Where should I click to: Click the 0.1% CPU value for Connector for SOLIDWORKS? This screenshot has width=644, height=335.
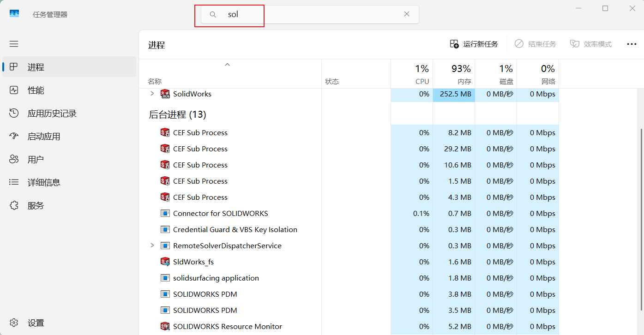pos(421,213)
